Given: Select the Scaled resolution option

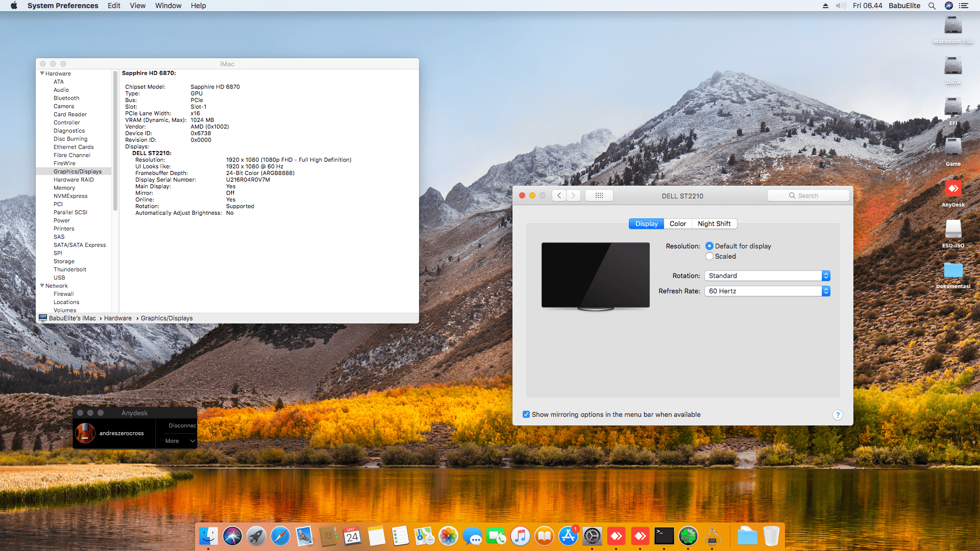Looking at the screenshot, I should coord(709,257).
